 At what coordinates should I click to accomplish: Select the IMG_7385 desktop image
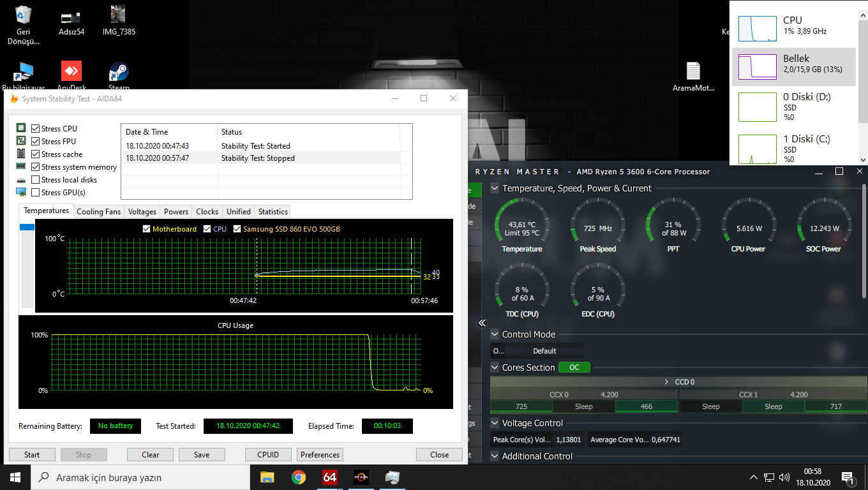(118, 21)
